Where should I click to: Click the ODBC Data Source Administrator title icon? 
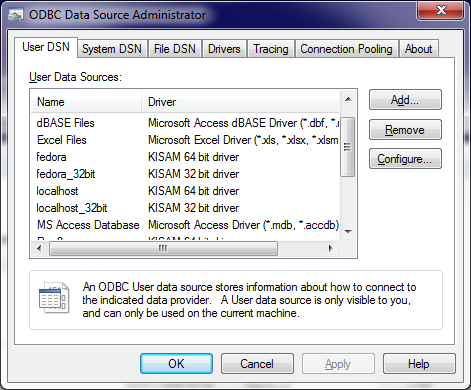click(x=16, y=15)
